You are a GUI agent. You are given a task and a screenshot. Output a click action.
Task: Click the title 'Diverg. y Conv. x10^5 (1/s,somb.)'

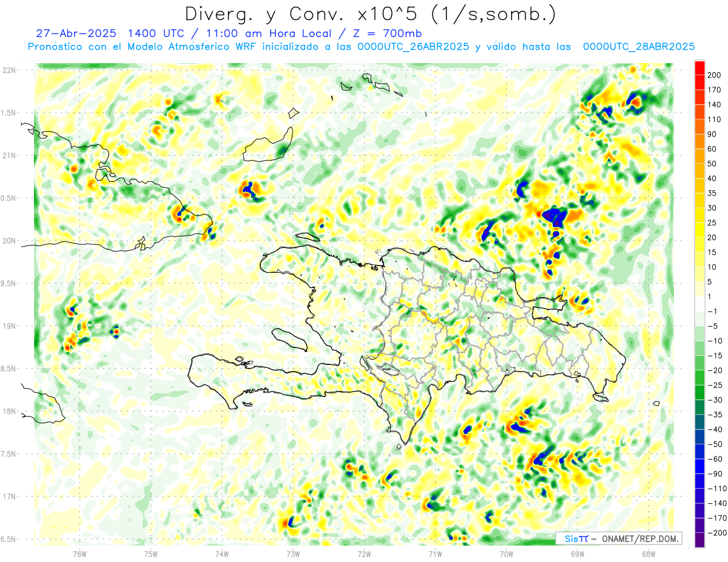pyautogui.click(x=370, y=13)
